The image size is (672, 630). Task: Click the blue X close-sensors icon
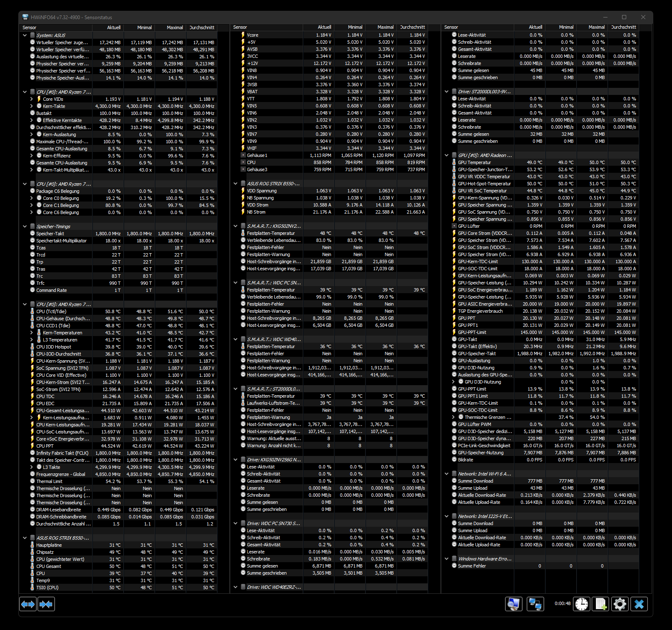coord(639,604)
